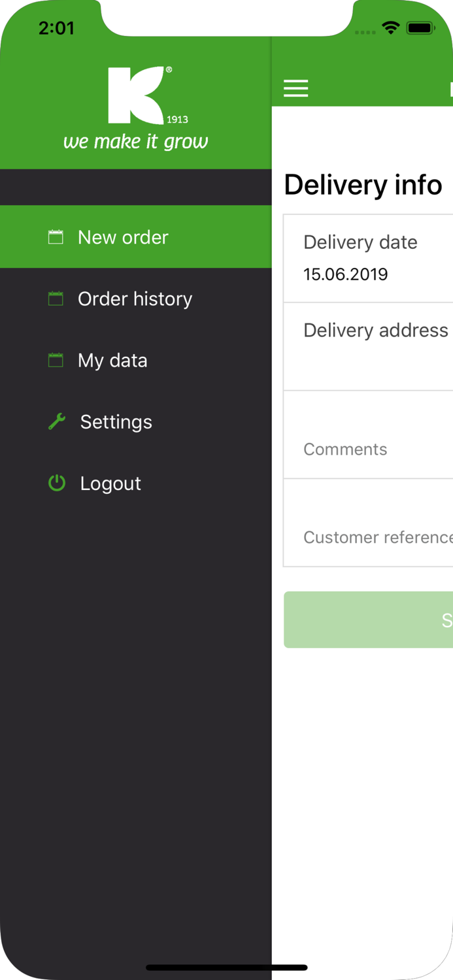Select the New order menu label

[123, 237]
